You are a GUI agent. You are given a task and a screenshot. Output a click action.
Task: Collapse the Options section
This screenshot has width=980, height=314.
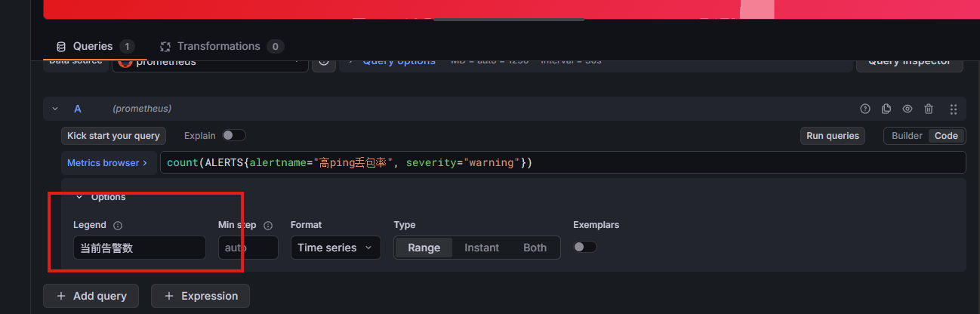pos(79,197)
